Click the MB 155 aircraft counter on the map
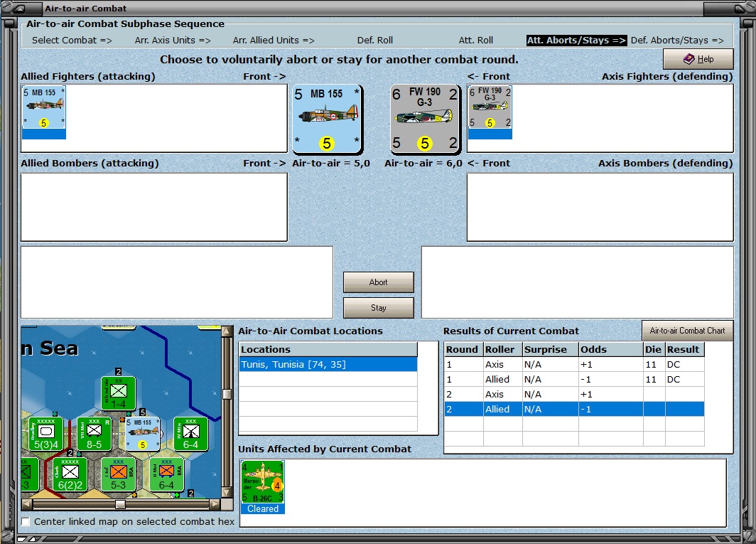Screen dimensions: 756x544 [142, 434]
